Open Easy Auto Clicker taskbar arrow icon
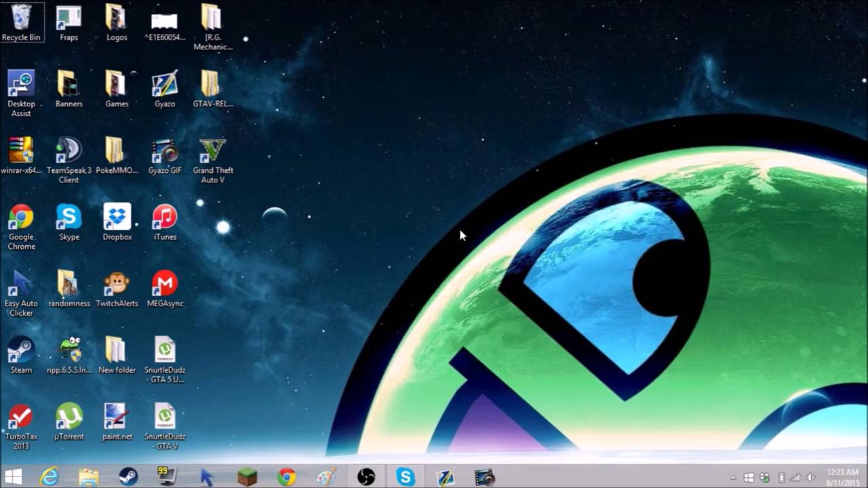Viewport: 868px width, 488px height. click(x=207, y=476)
